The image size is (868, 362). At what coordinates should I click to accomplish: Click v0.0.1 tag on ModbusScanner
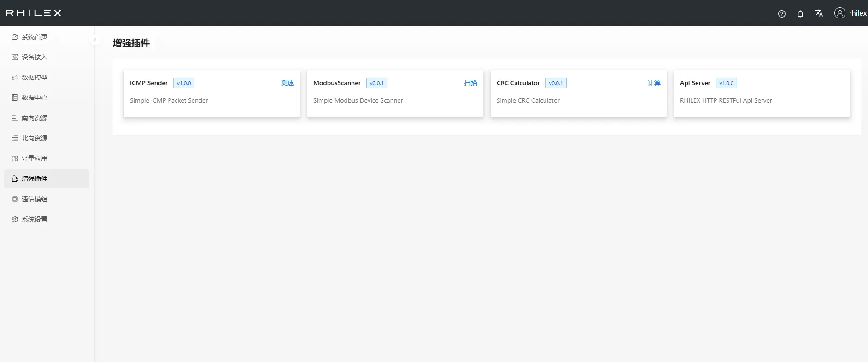[x=377, y=83]
